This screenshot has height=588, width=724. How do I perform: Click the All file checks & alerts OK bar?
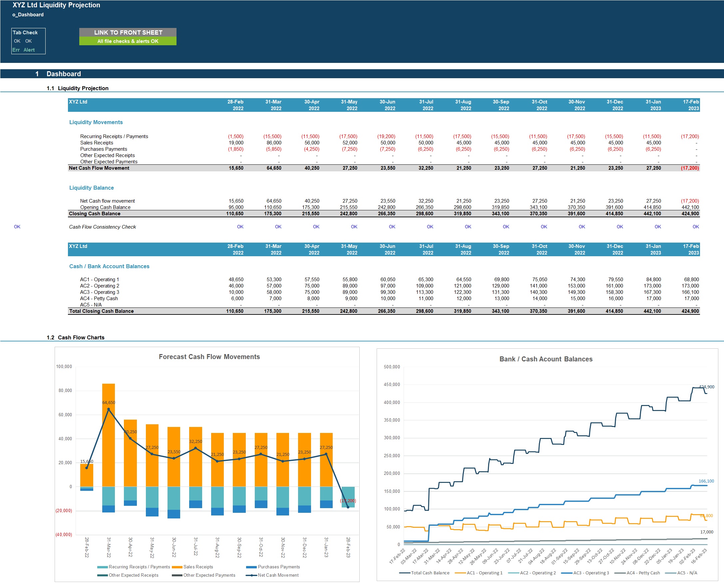click(128, 41)
